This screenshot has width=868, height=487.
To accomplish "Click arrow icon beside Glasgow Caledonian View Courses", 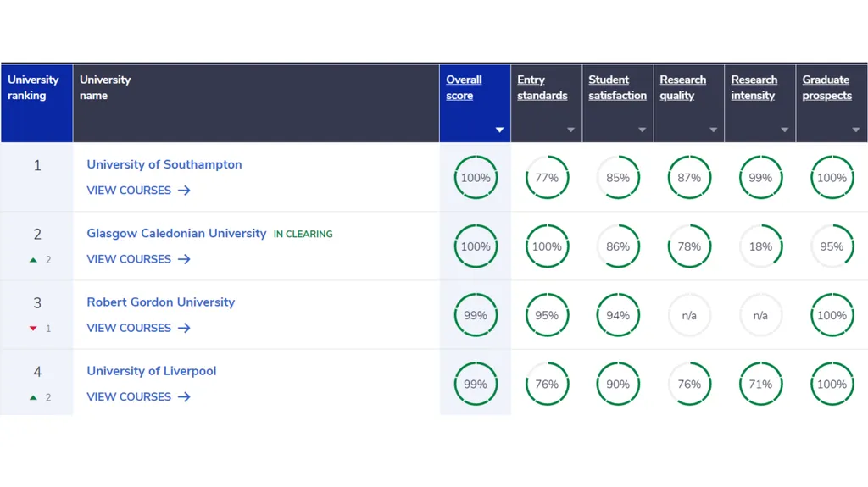I will tap(184, 259).
